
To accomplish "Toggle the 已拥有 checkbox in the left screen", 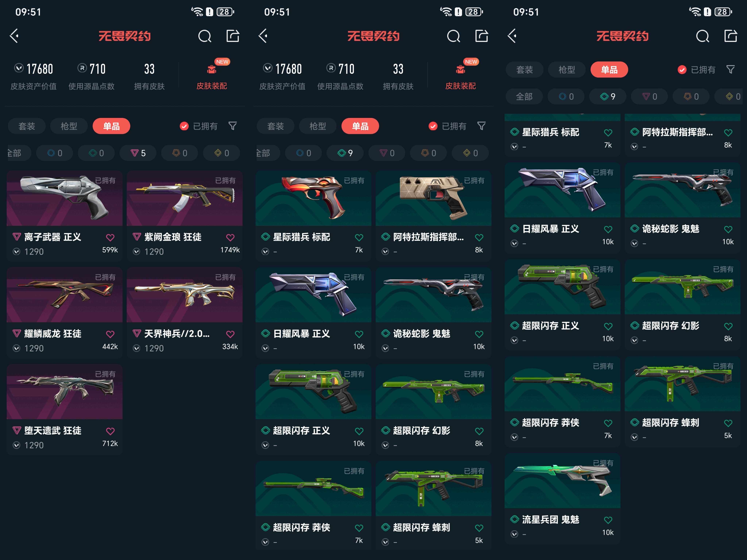I will pos(184,126).
